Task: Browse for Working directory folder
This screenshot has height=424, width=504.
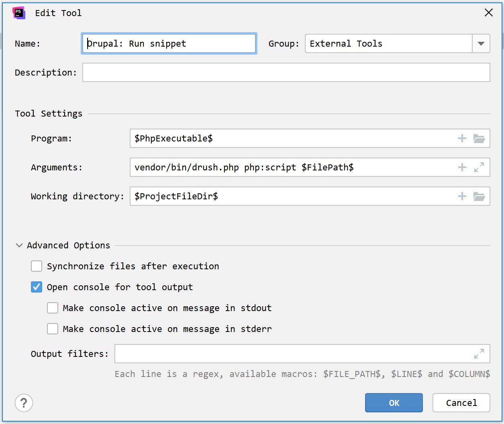Action: tap(479, 197)
